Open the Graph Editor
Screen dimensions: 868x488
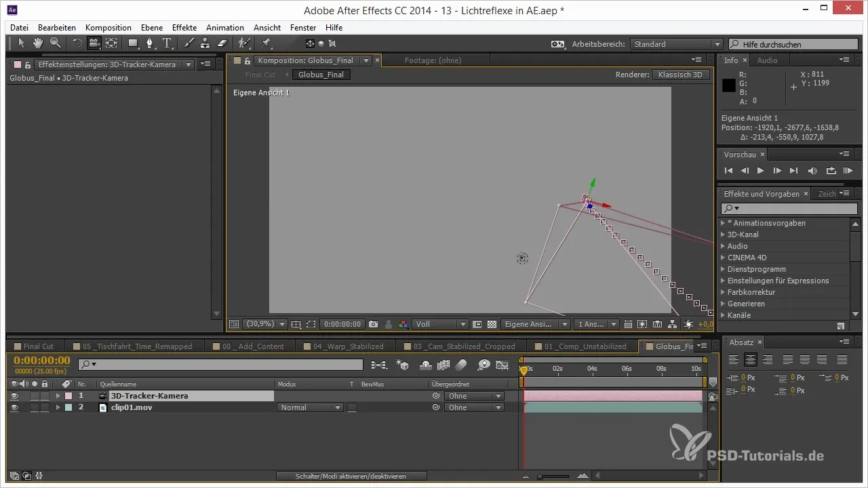coord(502,365)
